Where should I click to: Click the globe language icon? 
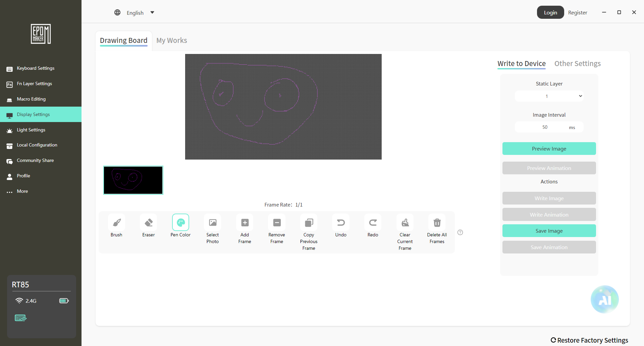[117, 12]
